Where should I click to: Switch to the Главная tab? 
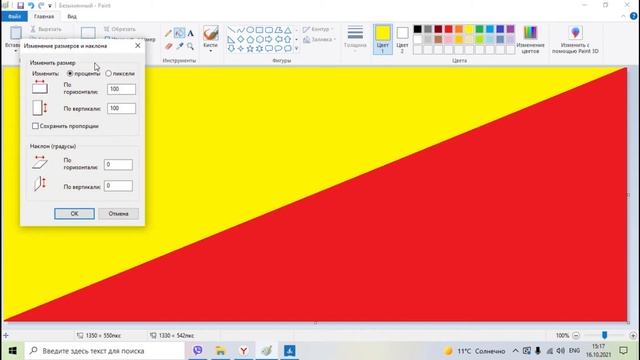pyautogui.click(x=44, y=16)
